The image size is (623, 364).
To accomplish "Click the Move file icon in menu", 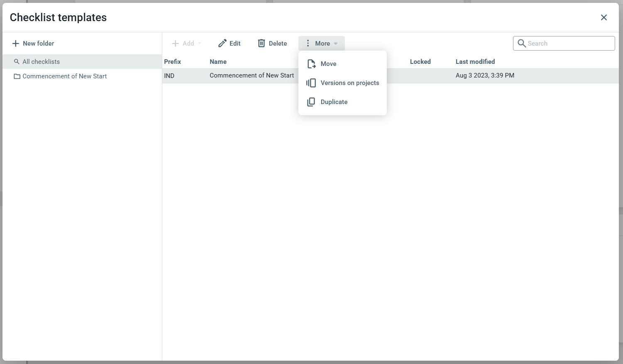I will tap(311, 64).
